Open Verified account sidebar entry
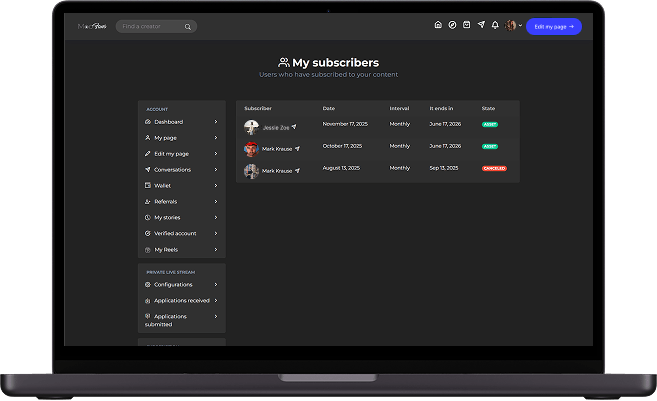This screenshot has height=401, width=657. tap(181, 233)
